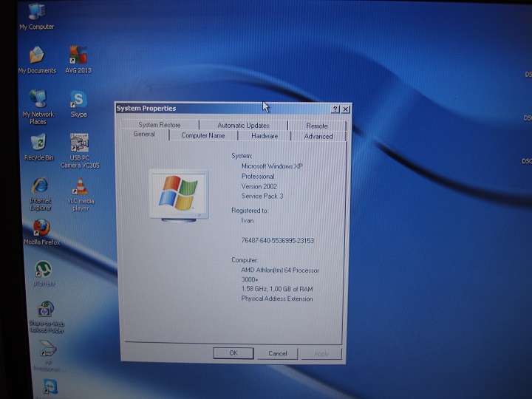Screen dimensions: 532x399
Task: Launch USB PC Camera VC305 shortcut
Action: click(x=79, y=143)
